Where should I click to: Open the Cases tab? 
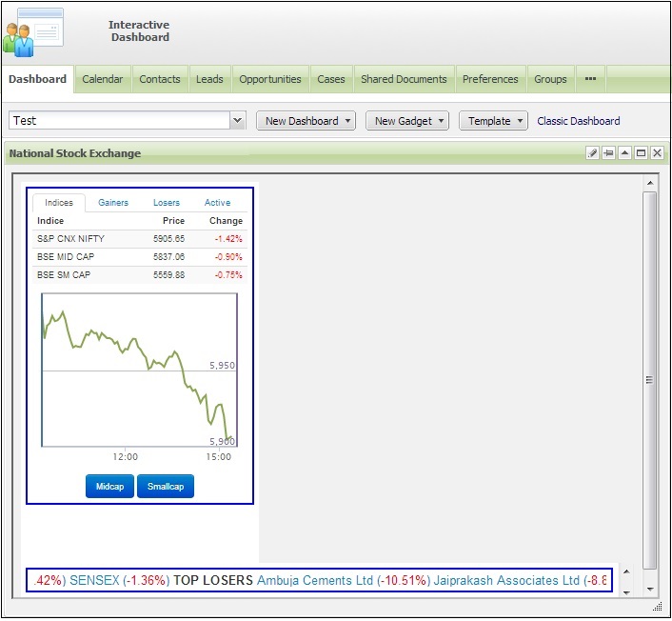point(331,79)
